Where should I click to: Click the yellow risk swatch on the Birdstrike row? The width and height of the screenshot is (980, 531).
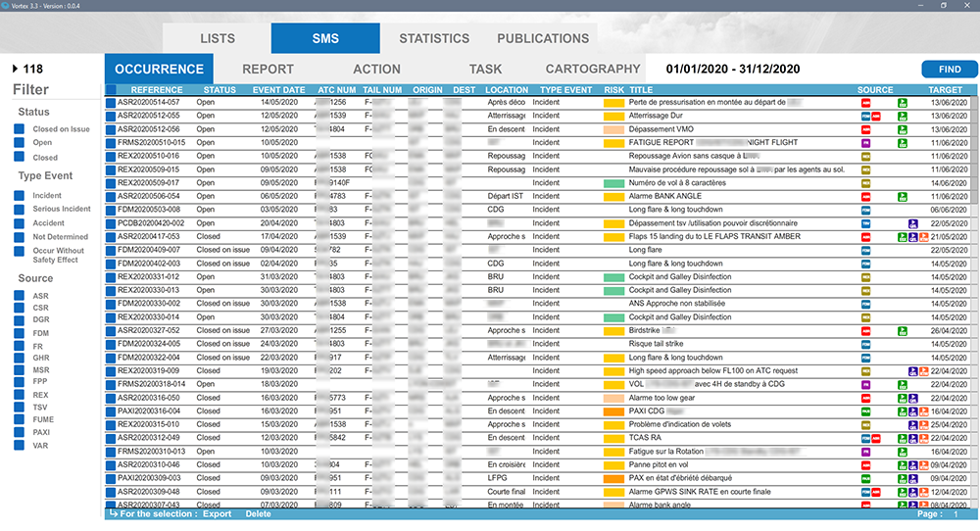[x=614, y=331]
